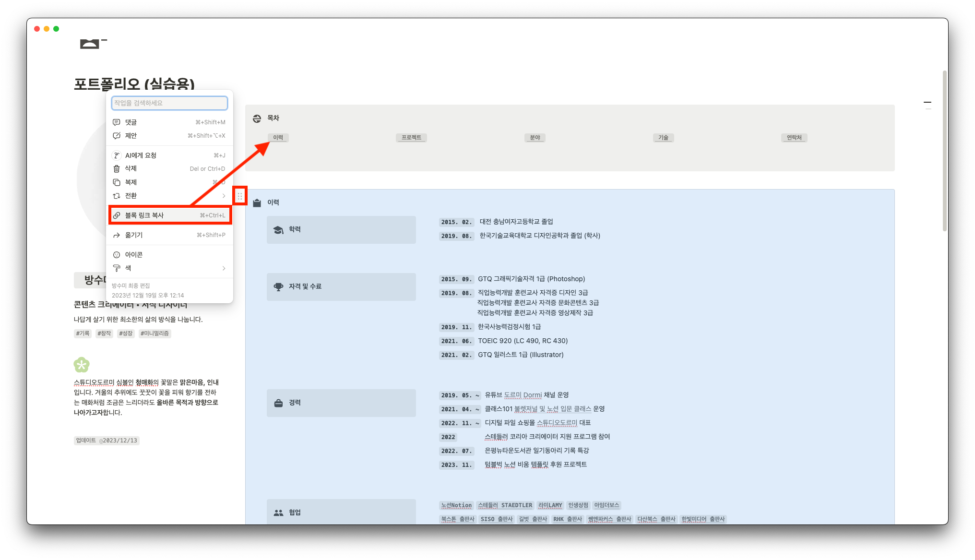
Task: Click the comment (댓글) speech bubble icon
Action: [x=117, y=122]
